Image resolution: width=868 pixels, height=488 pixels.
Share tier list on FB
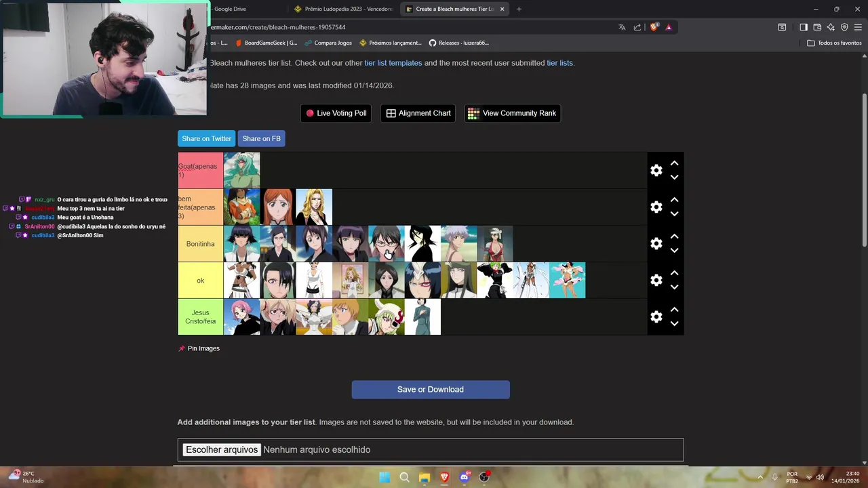[x=261, y=138]
